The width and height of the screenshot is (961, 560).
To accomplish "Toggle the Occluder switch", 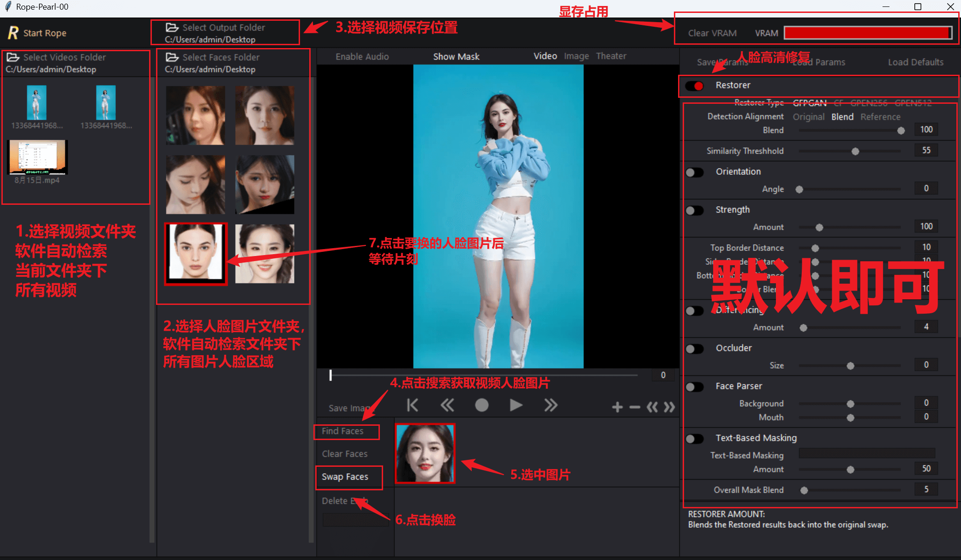I will point(695,349).
